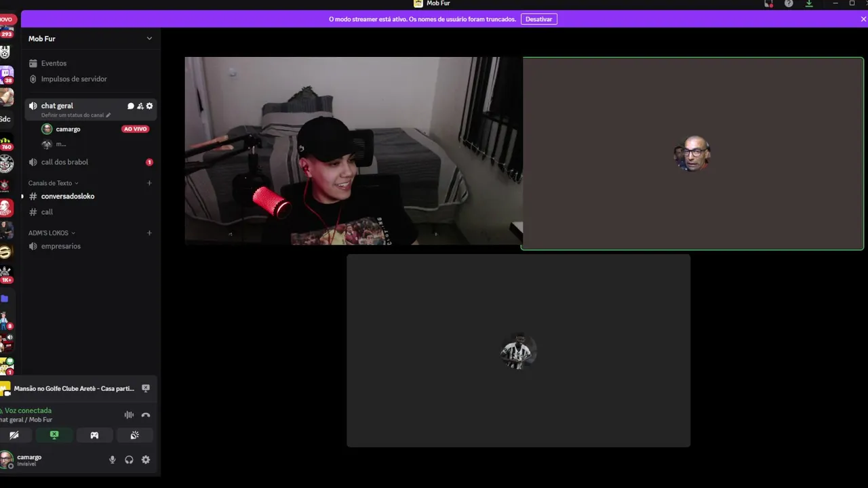
Task: Select the chat geral voice channel
Action: [x=57, y=106]
